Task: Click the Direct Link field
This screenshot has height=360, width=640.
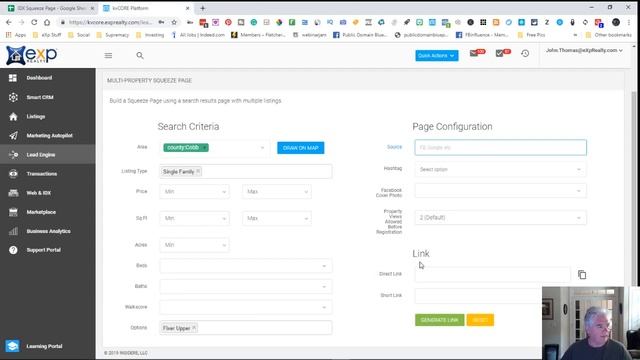Action: click(492, 275)
